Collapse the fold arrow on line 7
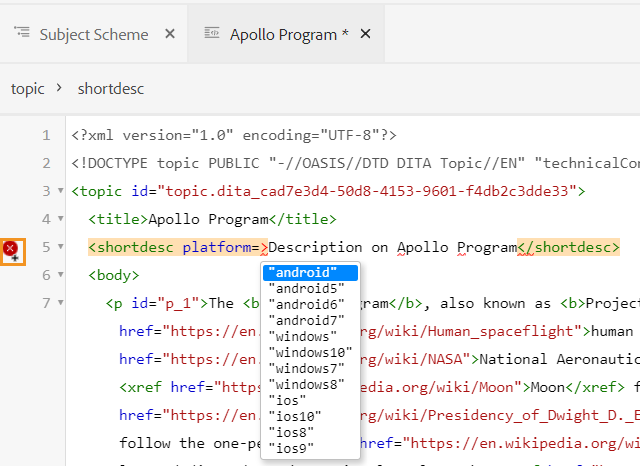640x466 pixels. click(61, 302)
